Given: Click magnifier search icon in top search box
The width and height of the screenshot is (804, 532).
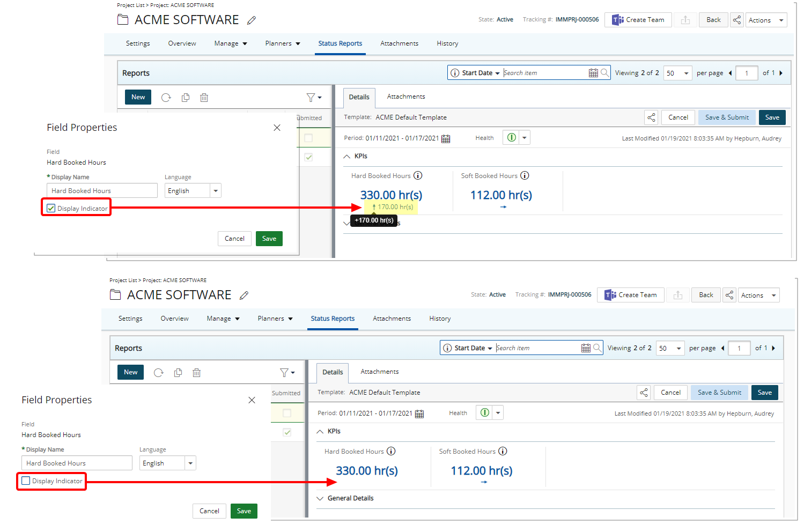Looking at the screenshot, I should coord(605,72).
